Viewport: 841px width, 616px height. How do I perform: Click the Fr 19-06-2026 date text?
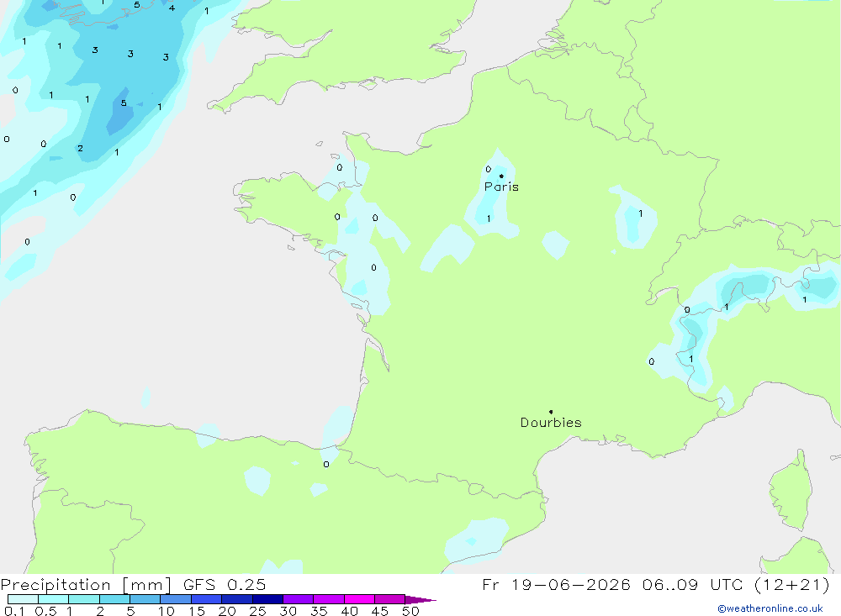point(556,585)
